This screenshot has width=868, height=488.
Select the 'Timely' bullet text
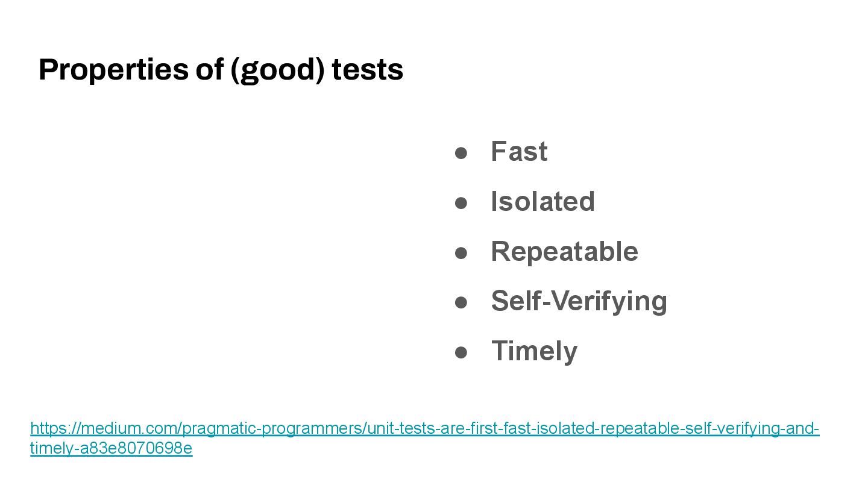(x=534, y=351)
